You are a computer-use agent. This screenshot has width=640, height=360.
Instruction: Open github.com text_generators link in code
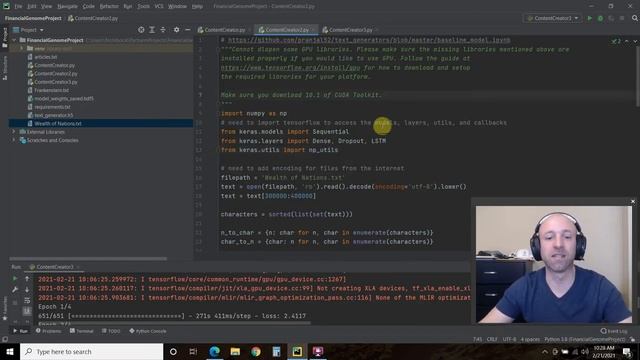point(369,40)
